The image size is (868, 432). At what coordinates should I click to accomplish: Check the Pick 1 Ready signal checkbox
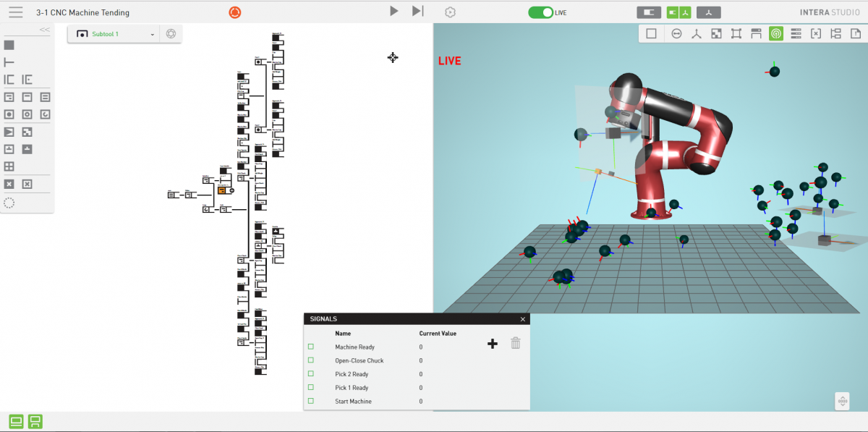tap(311, 388)
